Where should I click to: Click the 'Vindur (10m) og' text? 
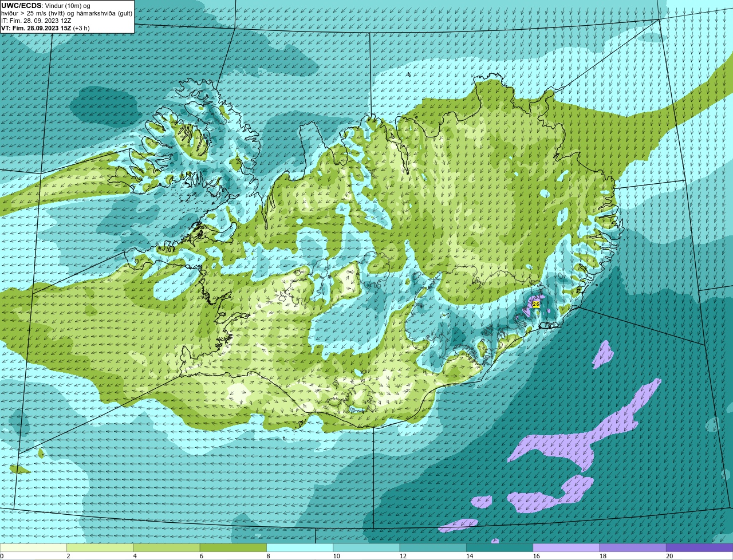[x=68, y=6]
